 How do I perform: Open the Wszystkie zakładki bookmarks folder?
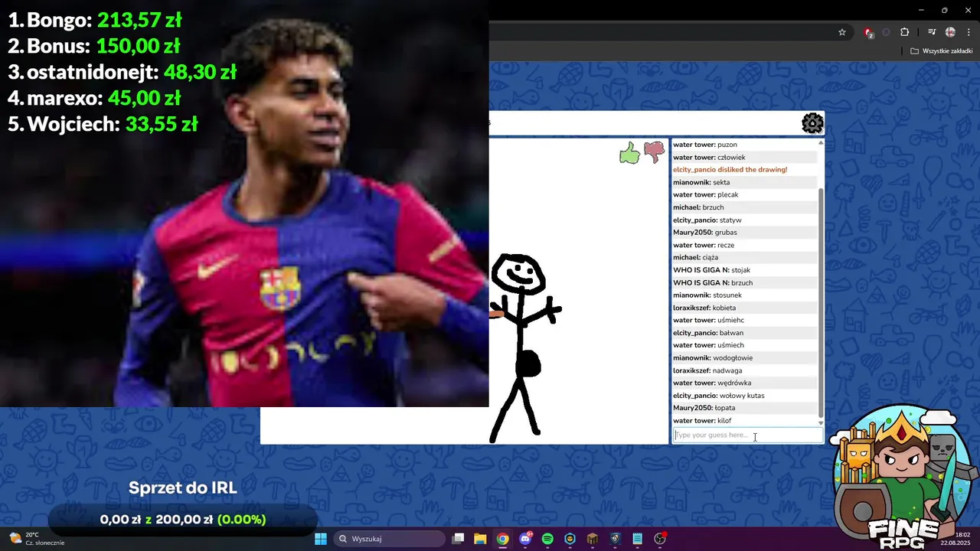(941, 51)
